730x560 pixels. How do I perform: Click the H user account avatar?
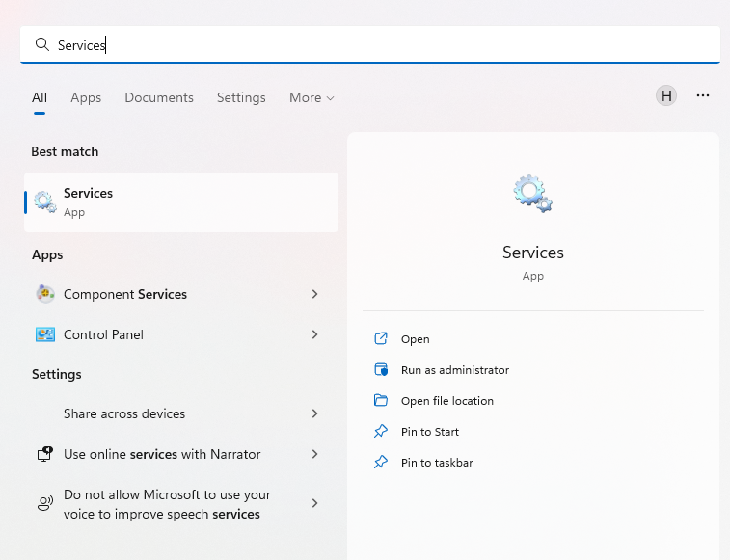pos(666,95)
